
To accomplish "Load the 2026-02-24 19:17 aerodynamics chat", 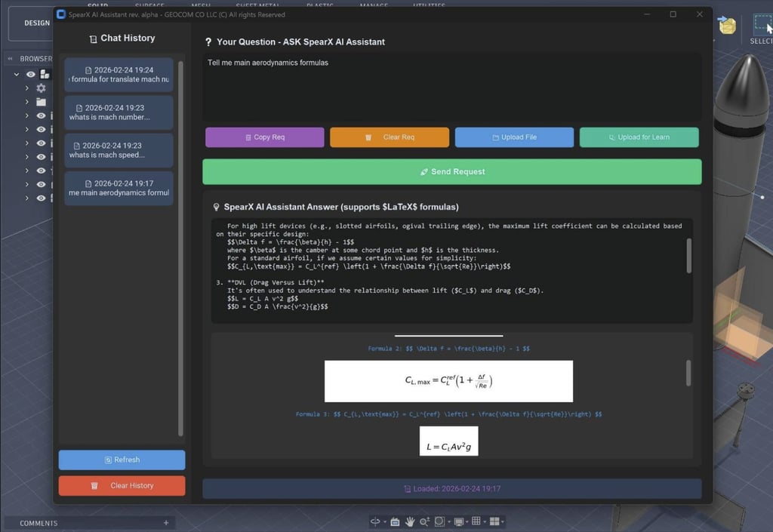I will 119,188.
